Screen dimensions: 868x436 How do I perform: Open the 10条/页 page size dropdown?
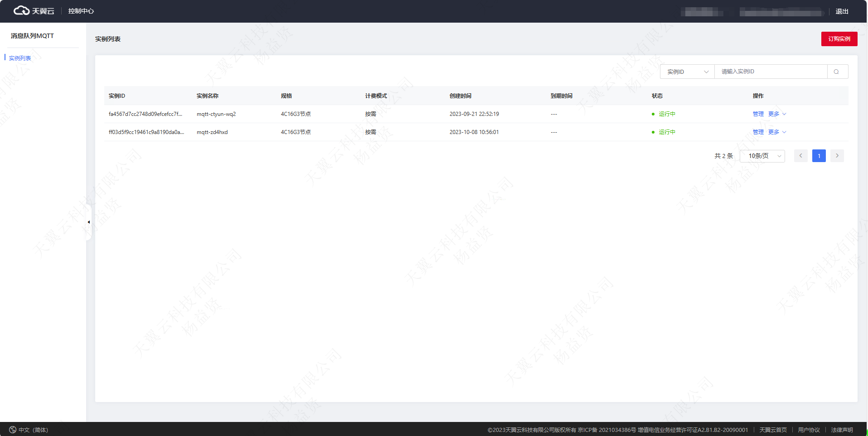(762, 156)
